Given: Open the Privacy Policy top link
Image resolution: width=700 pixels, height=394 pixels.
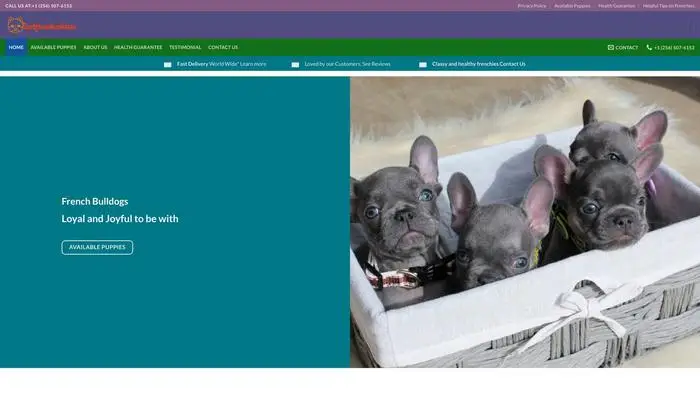Looking at the screenshot, I should (532, 6).
